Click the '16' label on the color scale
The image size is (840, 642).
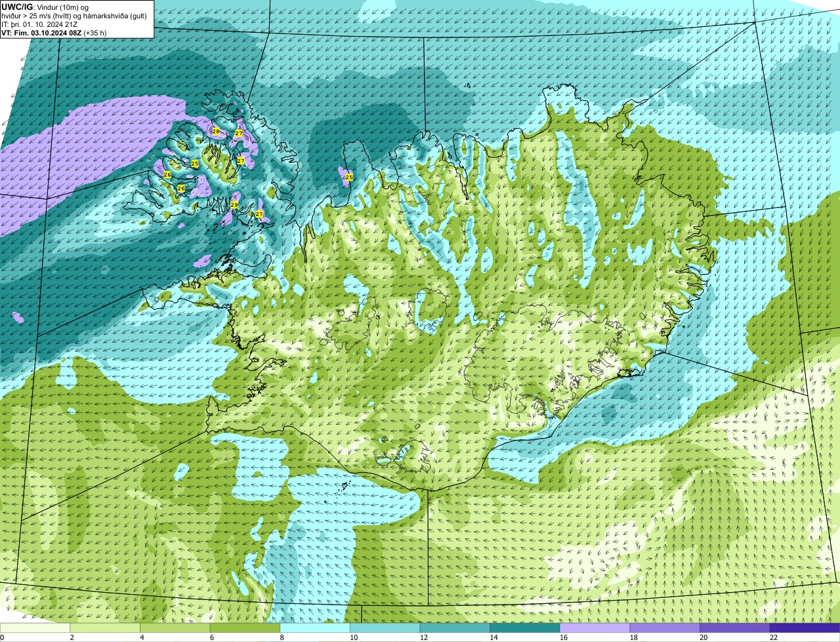[x=564, y=637]
